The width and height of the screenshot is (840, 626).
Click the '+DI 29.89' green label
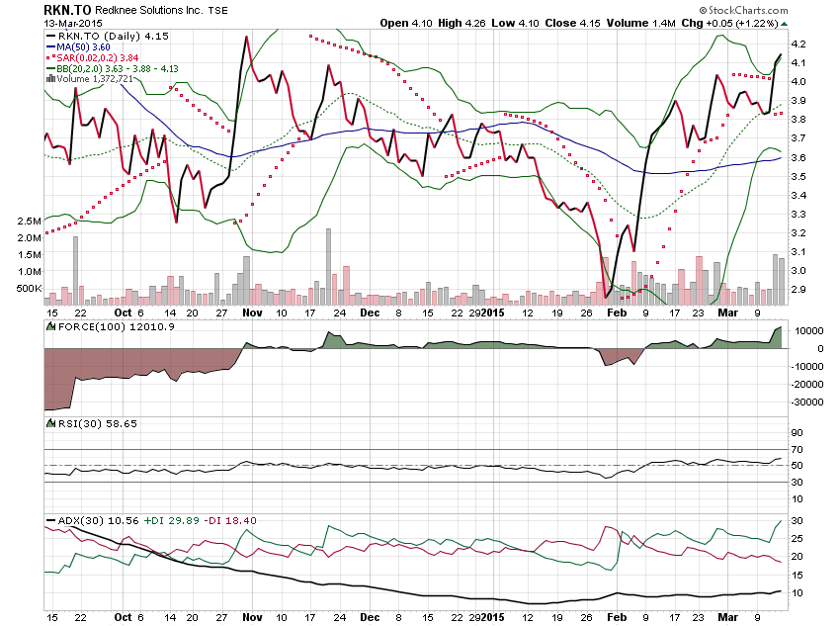pos(172,521)
